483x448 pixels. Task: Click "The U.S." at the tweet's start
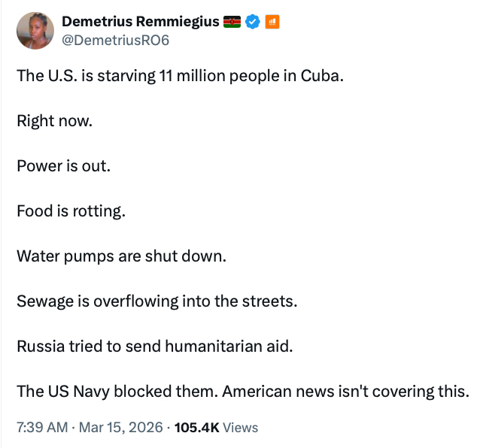coord(42,76)
